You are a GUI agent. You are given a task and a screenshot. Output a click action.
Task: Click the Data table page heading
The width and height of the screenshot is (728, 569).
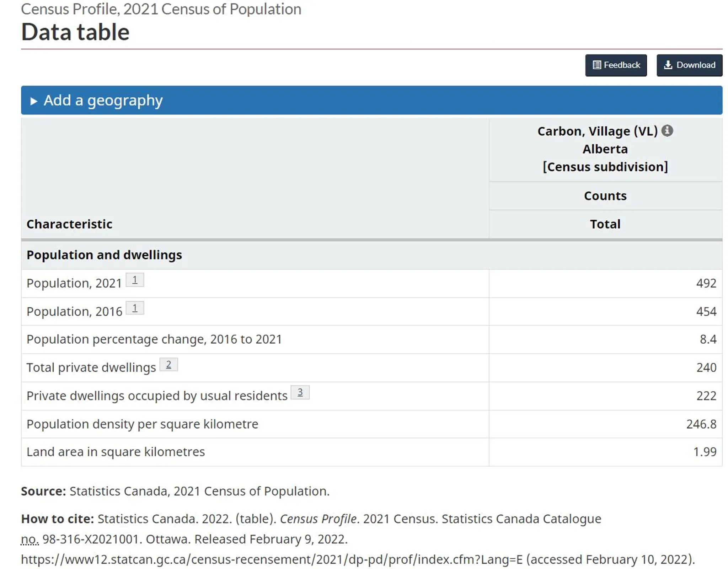point(75,32)
